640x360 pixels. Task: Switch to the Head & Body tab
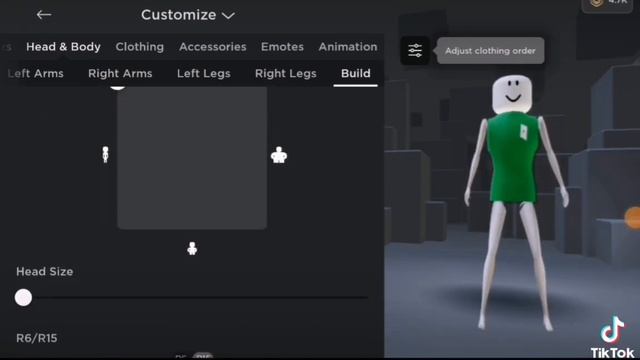tap(63, 47)
